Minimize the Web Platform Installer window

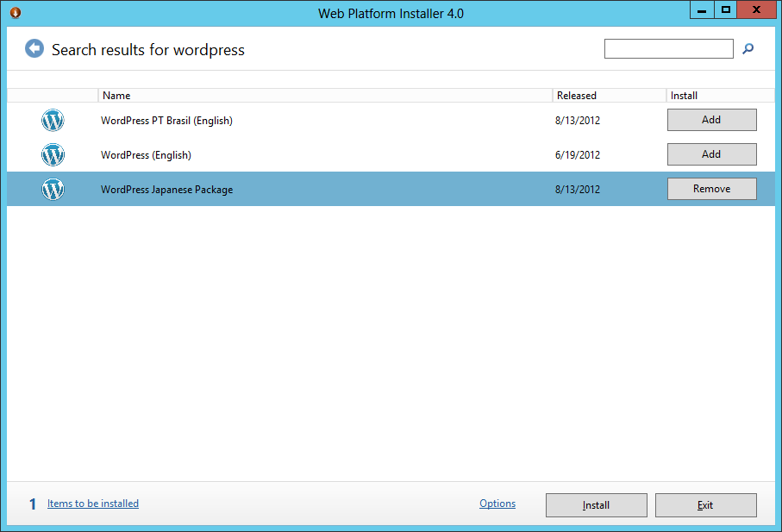click(x=702, y=10)
